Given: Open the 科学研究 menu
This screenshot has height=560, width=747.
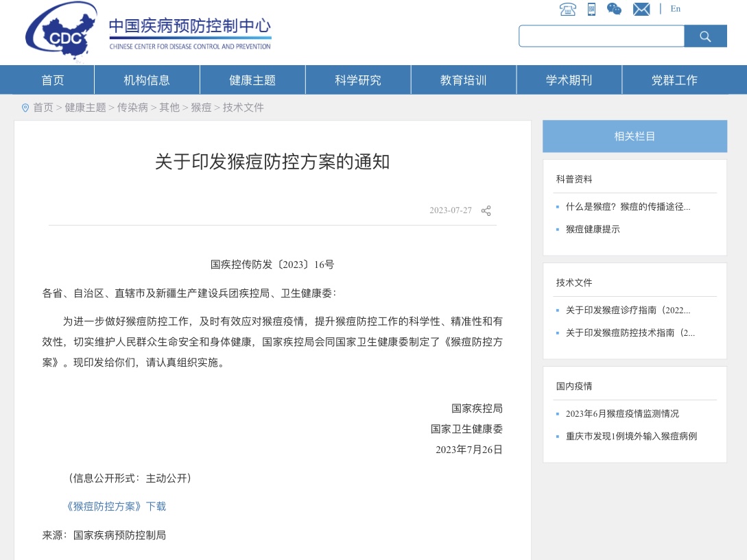Looking at the screenshot, I should click(x=358, y=80).
